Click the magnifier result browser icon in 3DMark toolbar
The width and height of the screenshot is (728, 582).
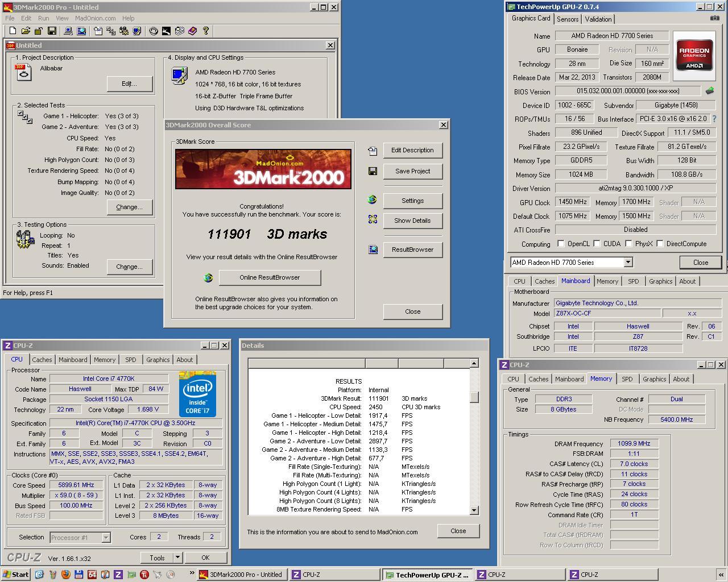point(81,31)
